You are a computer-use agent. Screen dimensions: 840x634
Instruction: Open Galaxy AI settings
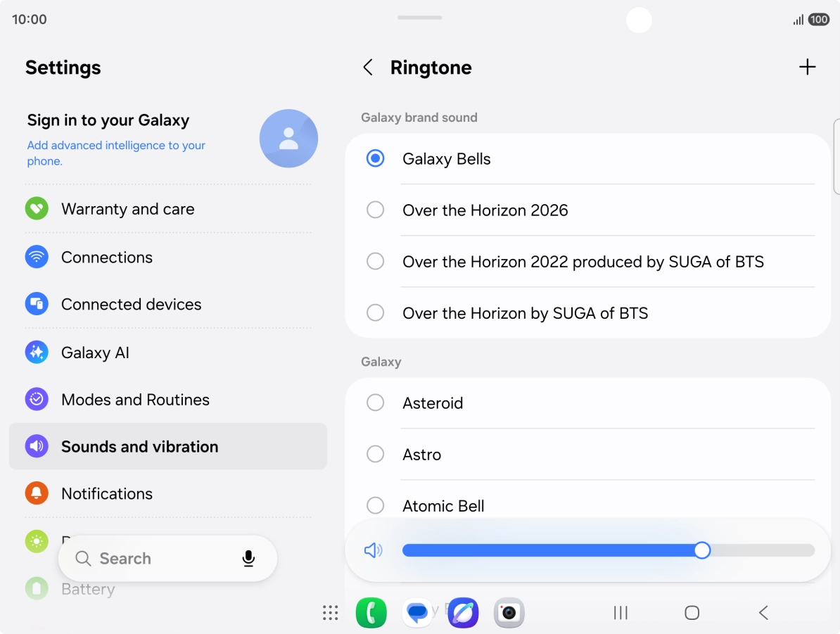click(167, 353)
